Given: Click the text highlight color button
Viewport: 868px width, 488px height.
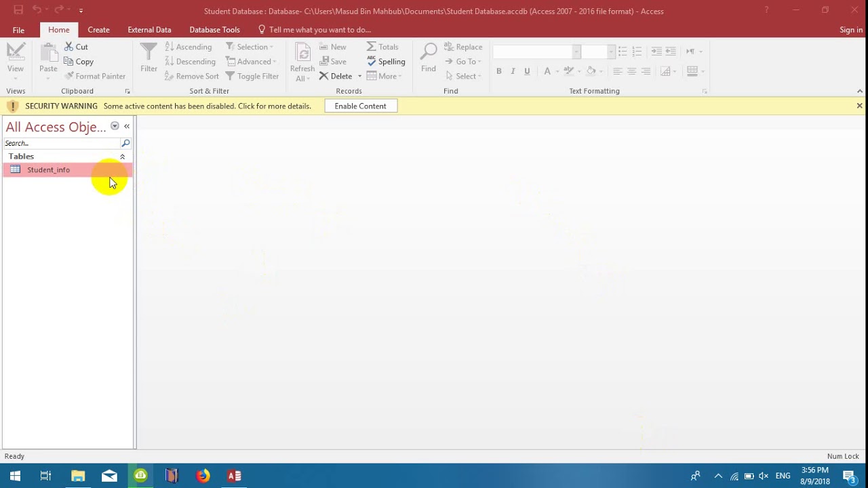Looking at the screenshot, I should point(569,71).
